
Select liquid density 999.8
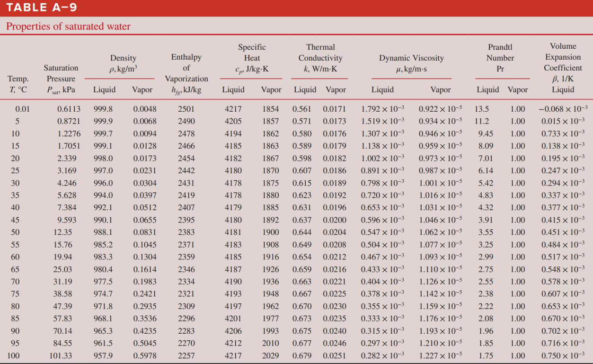(103, 109)
